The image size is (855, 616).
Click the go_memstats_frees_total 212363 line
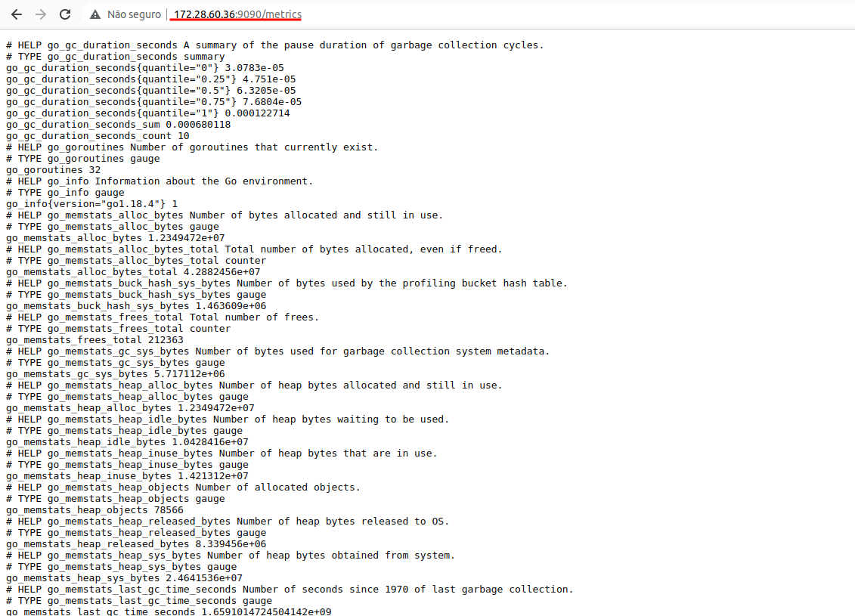(x=95, y=340)
